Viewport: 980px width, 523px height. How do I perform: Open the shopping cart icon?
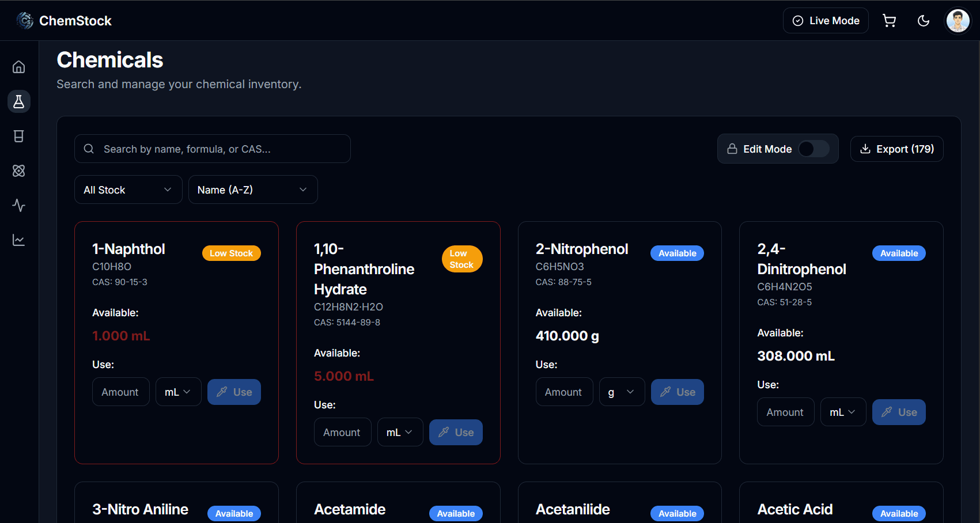coord(890,21)
